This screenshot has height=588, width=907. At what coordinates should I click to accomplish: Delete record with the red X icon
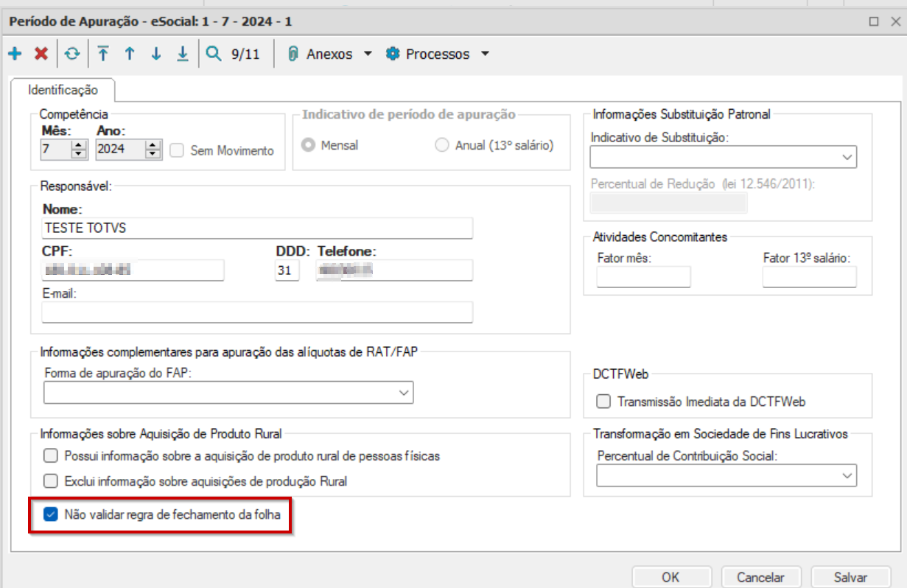(41, 54)
